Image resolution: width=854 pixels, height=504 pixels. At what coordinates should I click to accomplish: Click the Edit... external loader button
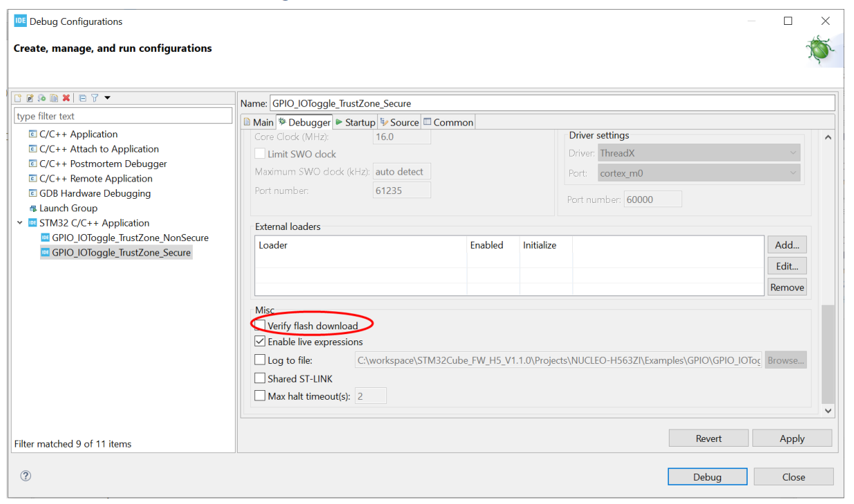tap(787, 266)
